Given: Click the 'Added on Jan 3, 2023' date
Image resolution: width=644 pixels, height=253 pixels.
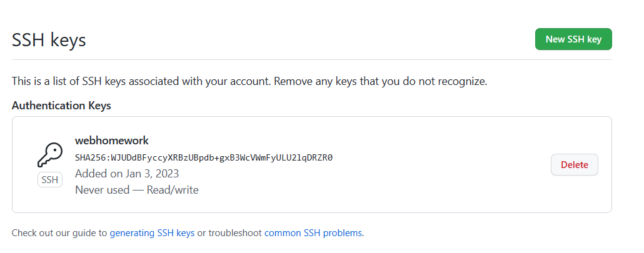Looking at the screenshot, I should coord(127,173).
